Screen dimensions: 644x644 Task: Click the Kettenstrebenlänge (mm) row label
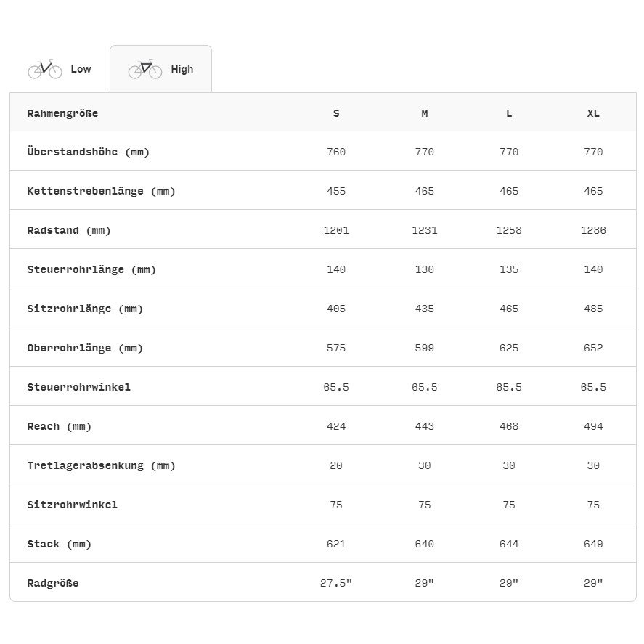point(101,192)
